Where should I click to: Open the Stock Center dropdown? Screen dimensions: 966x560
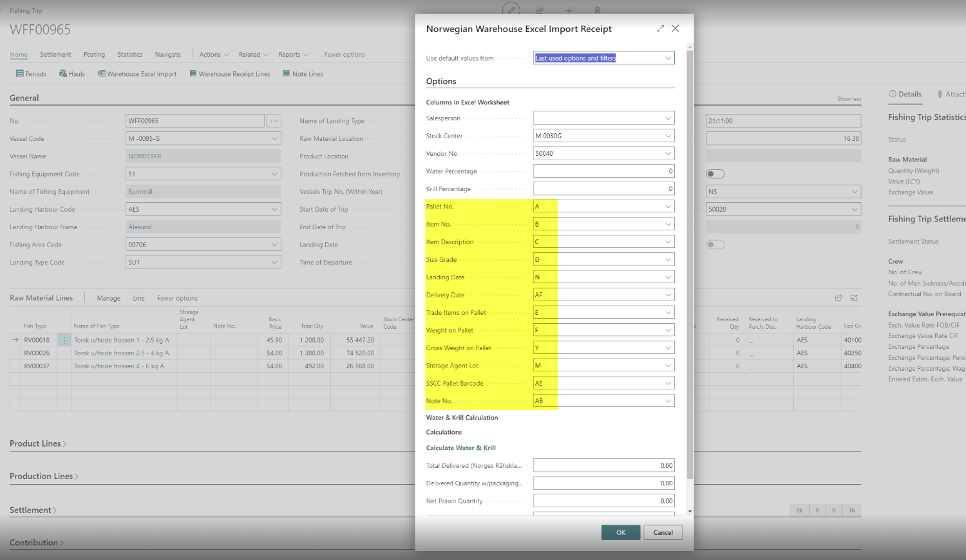tap(668, 136)
